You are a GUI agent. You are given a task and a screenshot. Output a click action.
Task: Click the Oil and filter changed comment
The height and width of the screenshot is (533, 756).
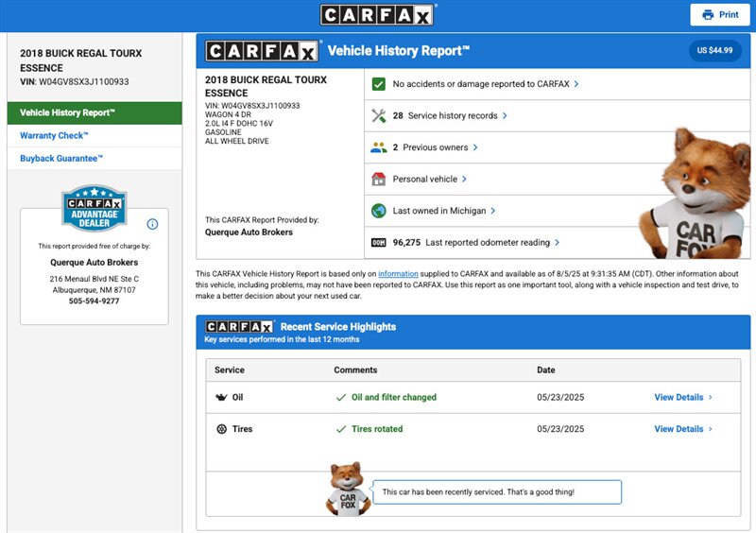[394, 398]
